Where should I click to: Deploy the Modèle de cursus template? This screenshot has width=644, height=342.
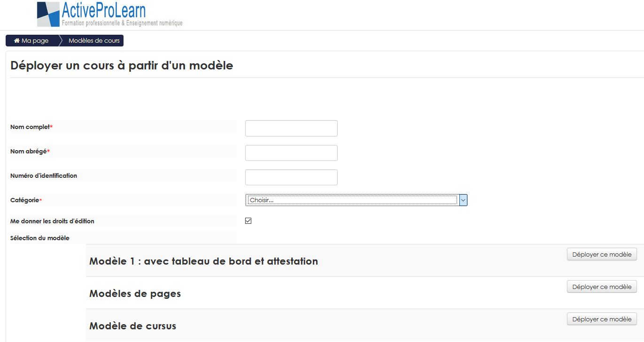pyautogui.click(x=602, y=319)
